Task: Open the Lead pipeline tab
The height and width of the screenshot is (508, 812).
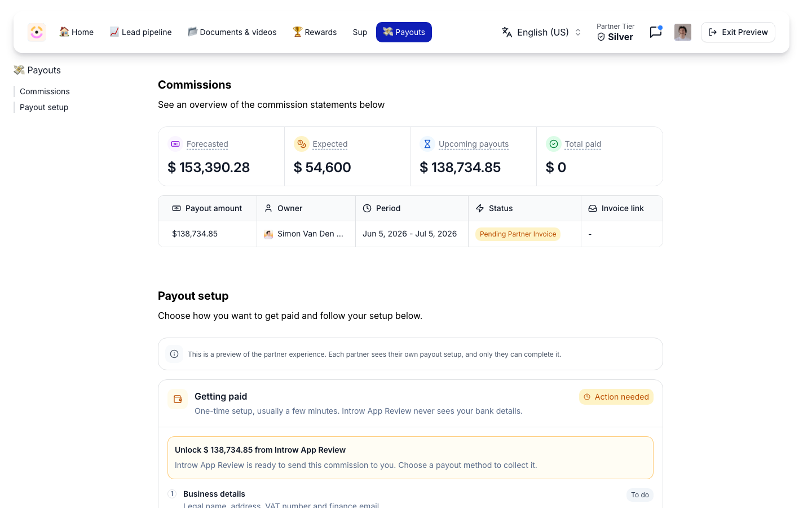Action: click(140, 32)
